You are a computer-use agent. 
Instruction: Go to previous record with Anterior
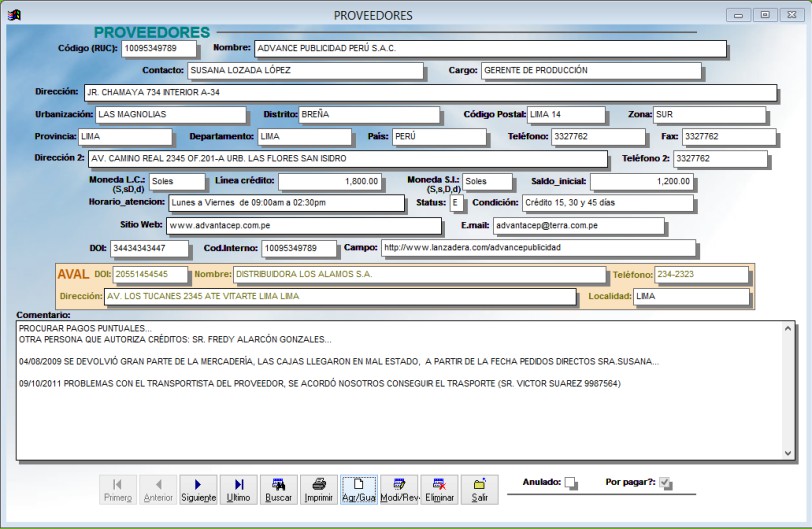(x=158, y=490)
